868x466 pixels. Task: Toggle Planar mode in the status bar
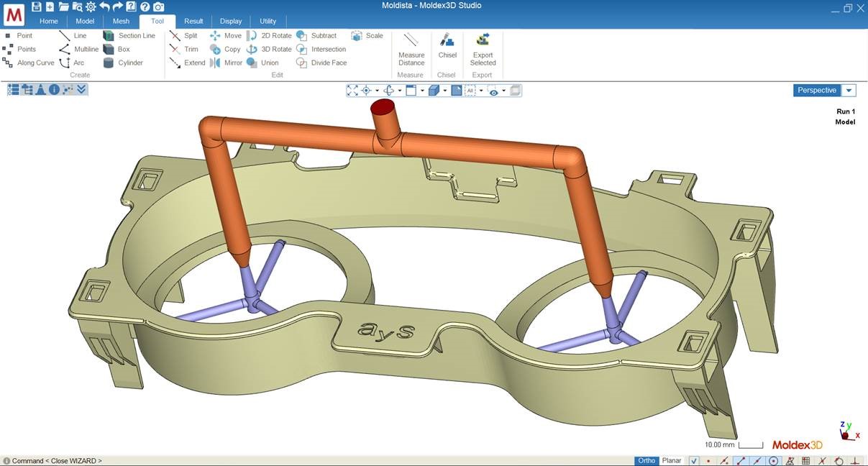(x=672, y=461)
